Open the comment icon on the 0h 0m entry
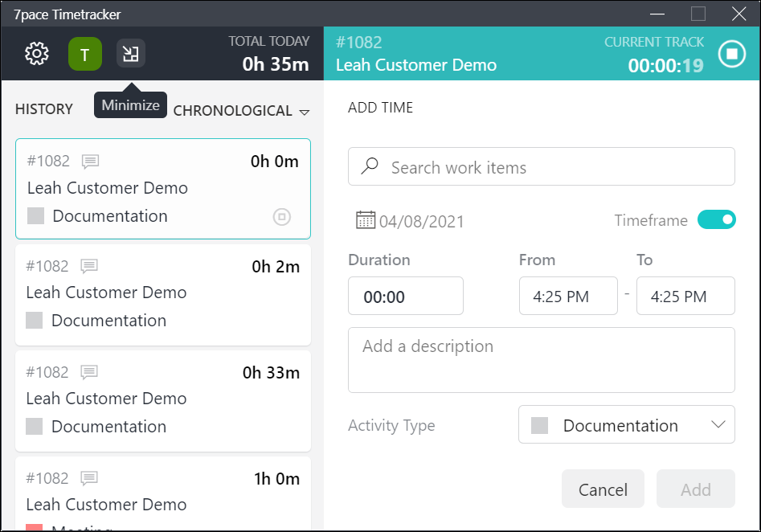The height and width of the screenshot is (532, 761). (x=90, y=162)
